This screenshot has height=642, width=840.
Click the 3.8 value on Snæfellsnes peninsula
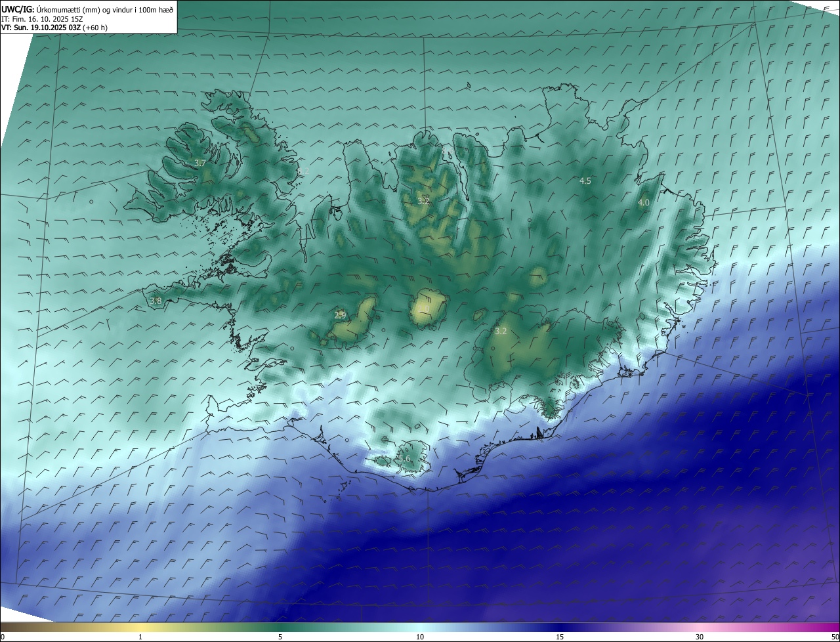tap(156, 301)
